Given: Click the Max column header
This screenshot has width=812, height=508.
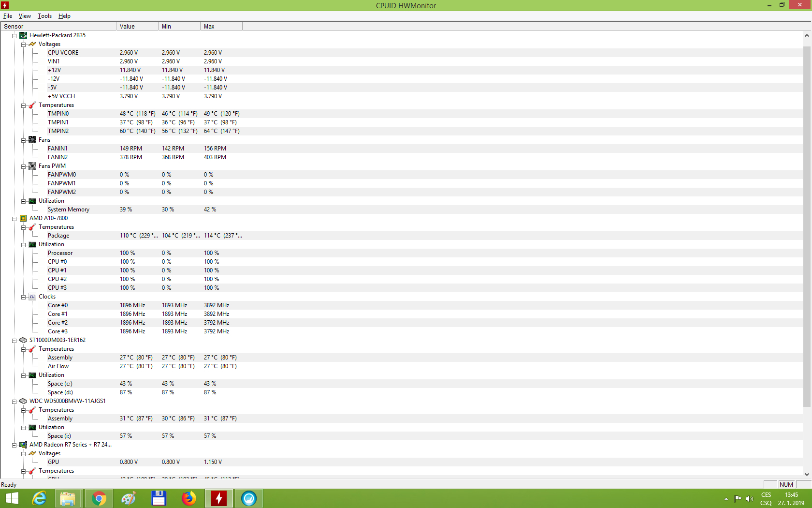Looking at the screenshot, I should tap(221, 27).
